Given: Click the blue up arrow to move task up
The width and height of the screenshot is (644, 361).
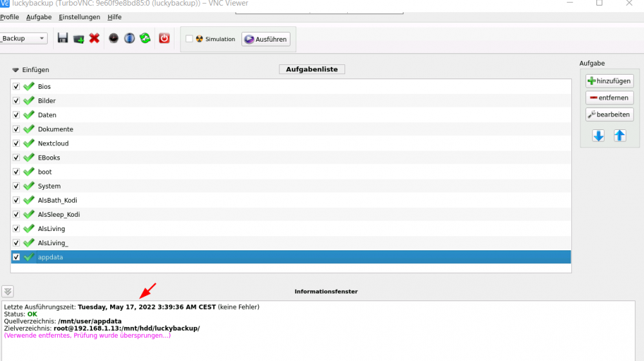Looking at the screenshot, I should 620,135.
